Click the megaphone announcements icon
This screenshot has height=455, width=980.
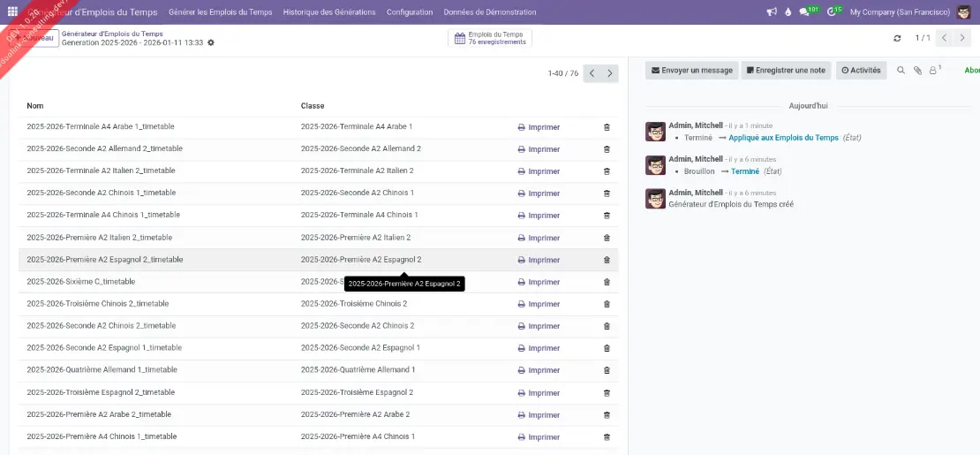(x=772, y=12)
